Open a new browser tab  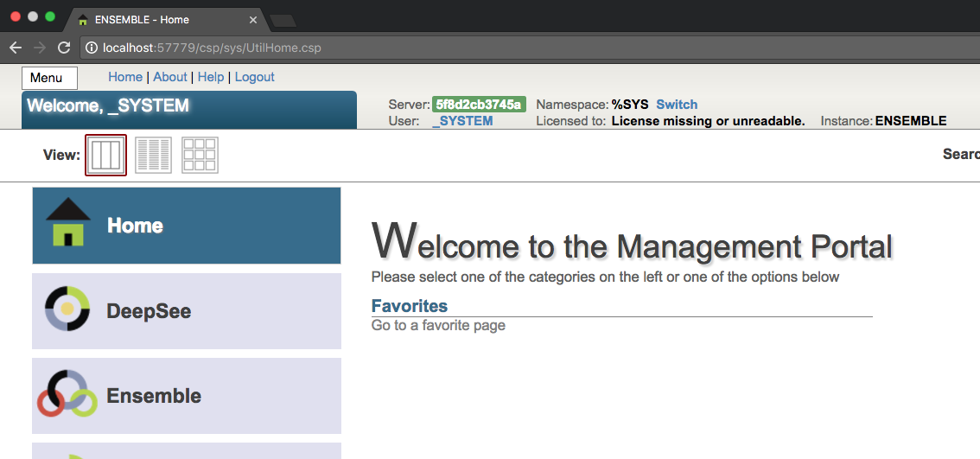coord(283,21)
